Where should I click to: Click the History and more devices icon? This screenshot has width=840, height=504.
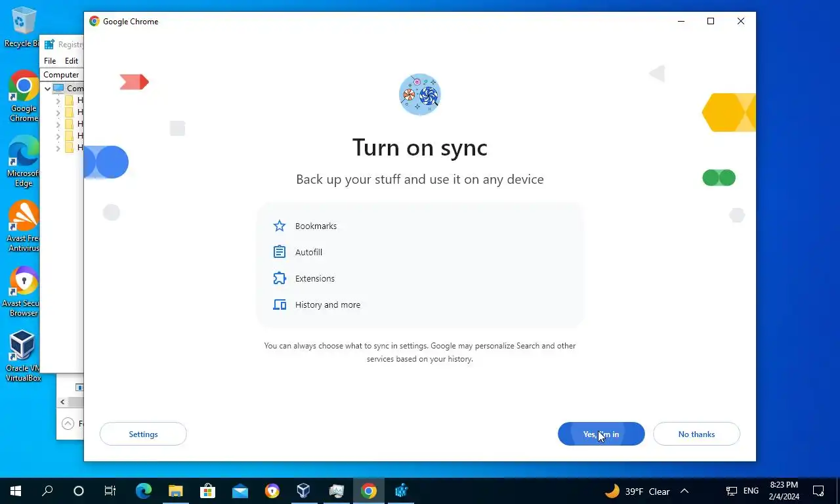[x=280, y=304]
